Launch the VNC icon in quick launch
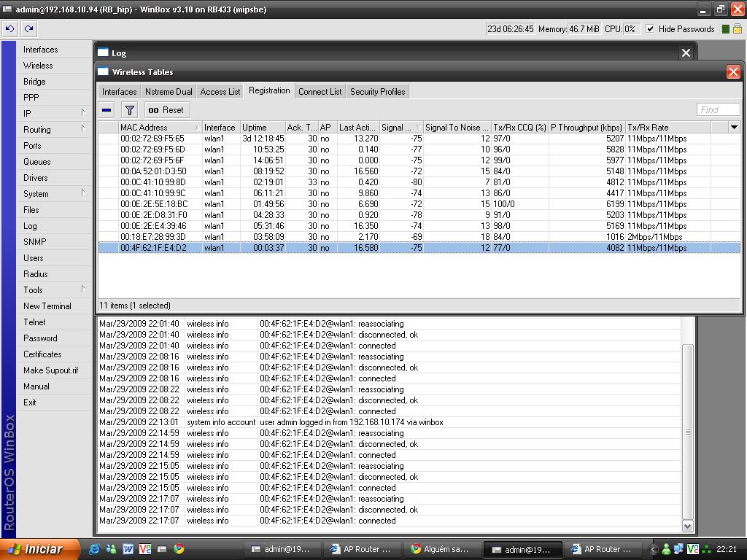Screen dimensions: 747x560 pyautogui.click(x=145, y=549)
